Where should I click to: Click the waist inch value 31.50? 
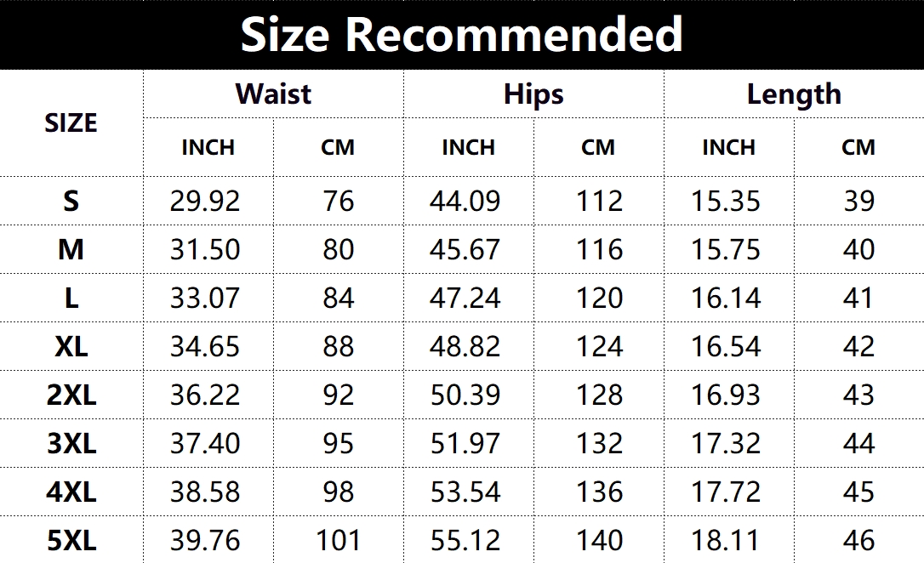pyautogui.click(x=205, y=249)
